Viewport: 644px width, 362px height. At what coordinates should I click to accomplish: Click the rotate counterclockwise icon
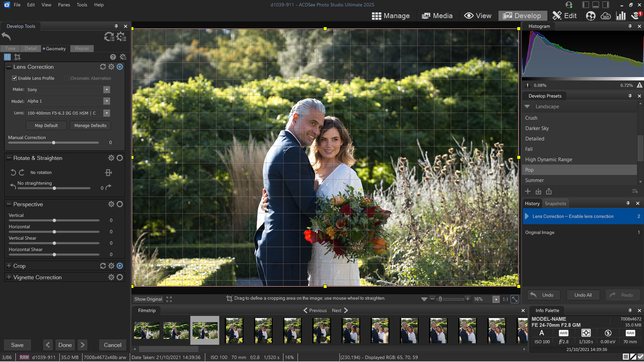click(13, 172)
